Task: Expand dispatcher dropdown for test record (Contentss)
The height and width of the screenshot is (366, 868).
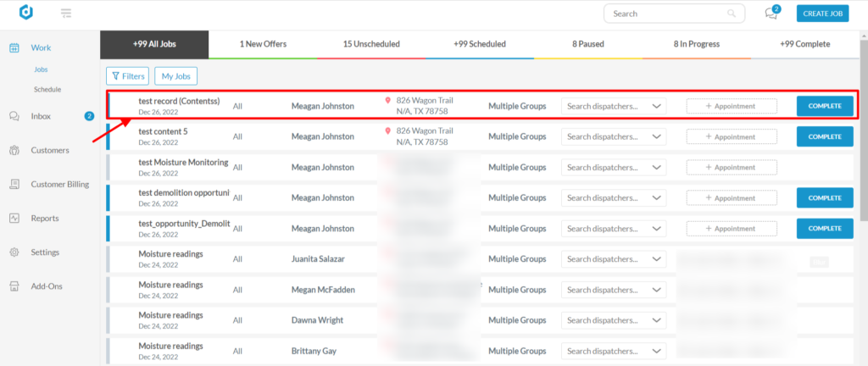Action: 614,106
